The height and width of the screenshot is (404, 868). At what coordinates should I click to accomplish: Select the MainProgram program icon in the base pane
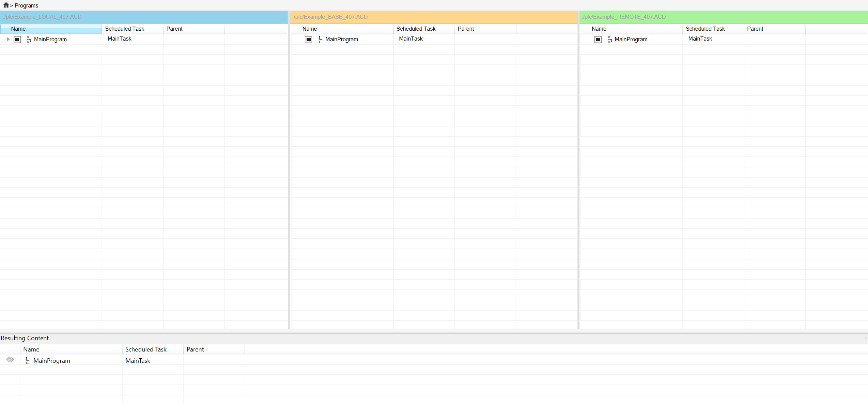click(320, 39)
